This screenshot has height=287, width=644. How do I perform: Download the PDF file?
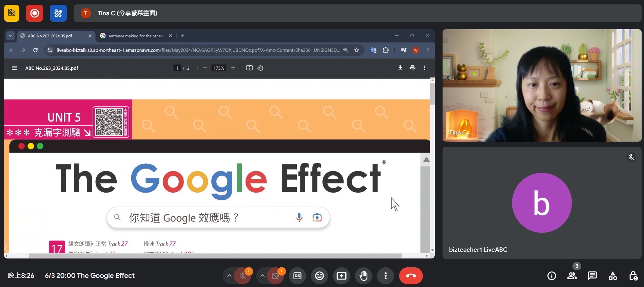tap(400, 68)
